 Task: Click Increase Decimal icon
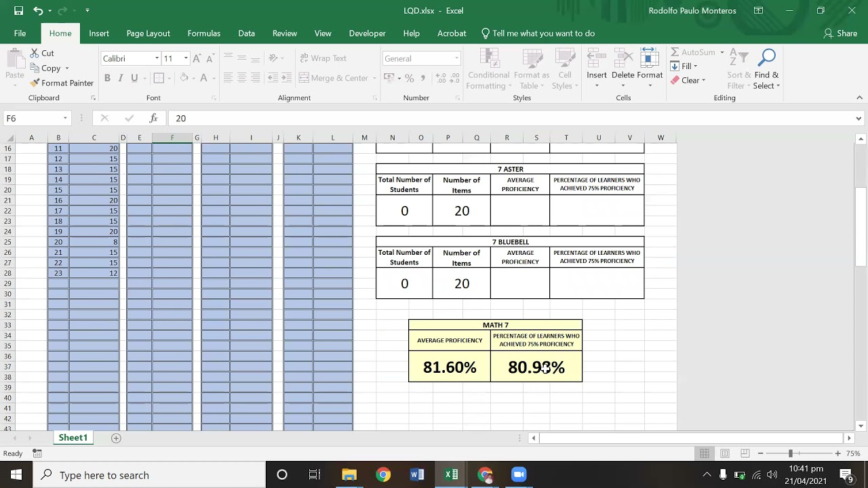tap(441, 78)
